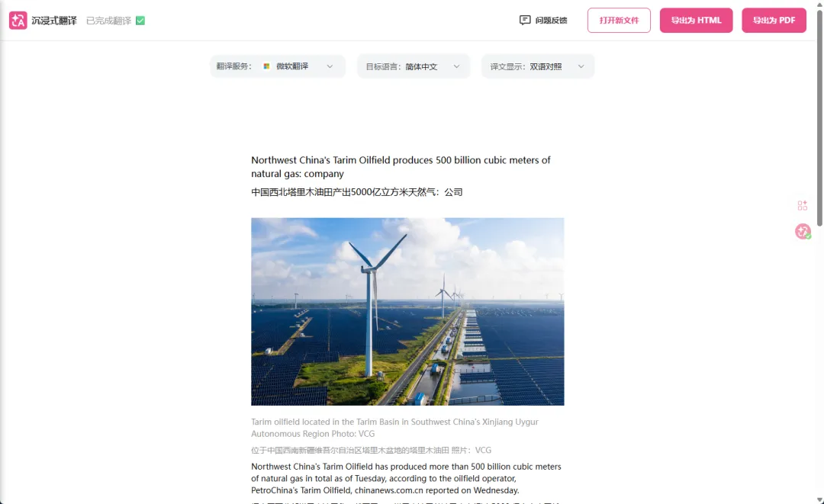Export the page via 导出为 HTML
This screenshot has height=504, width=824.
tap(697, 20)
